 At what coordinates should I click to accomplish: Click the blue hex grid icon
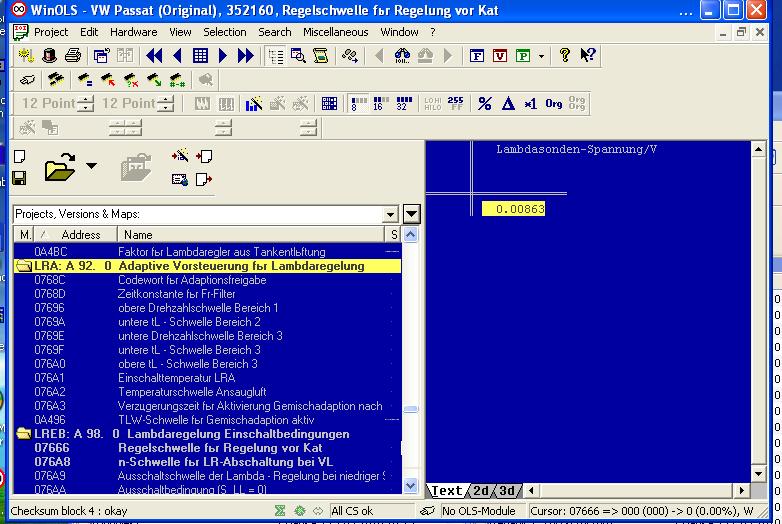pos(329,104)
